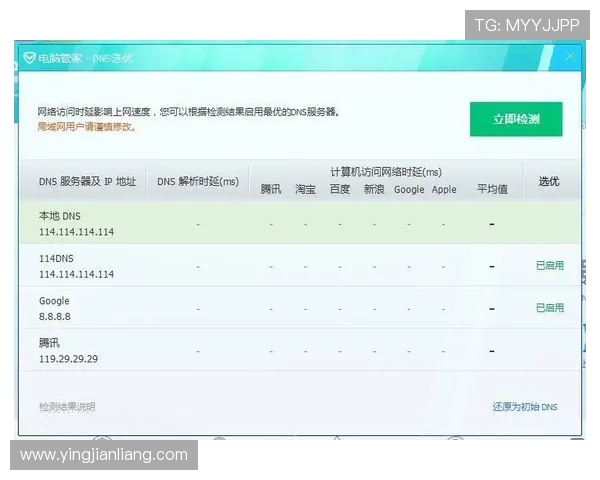Click the 选优 column header

click(x=549, y=181)
